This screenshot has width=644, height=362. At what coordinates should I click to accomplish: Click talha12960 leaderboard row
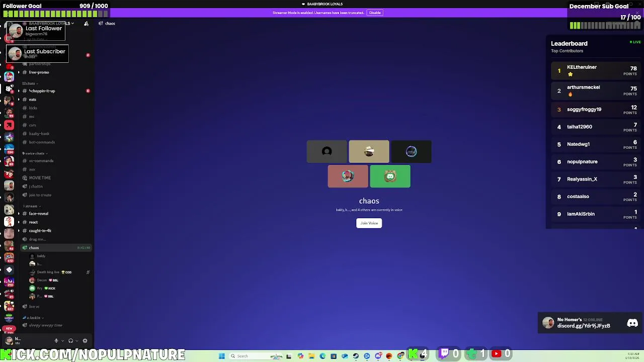tap(595, 127)
